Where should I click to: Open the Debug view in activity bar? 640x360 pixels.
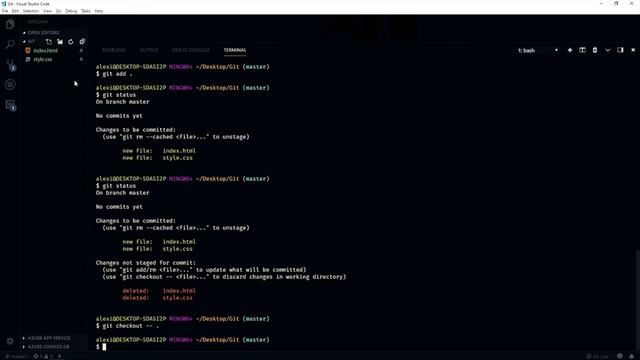point(10,84)
